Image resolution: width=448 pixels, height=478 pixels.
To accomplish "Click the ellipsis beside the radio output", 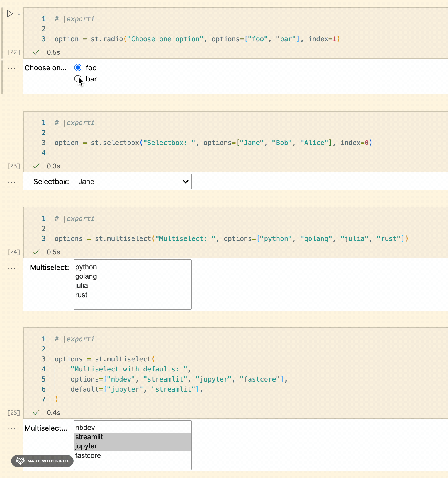I will [12, 68].
